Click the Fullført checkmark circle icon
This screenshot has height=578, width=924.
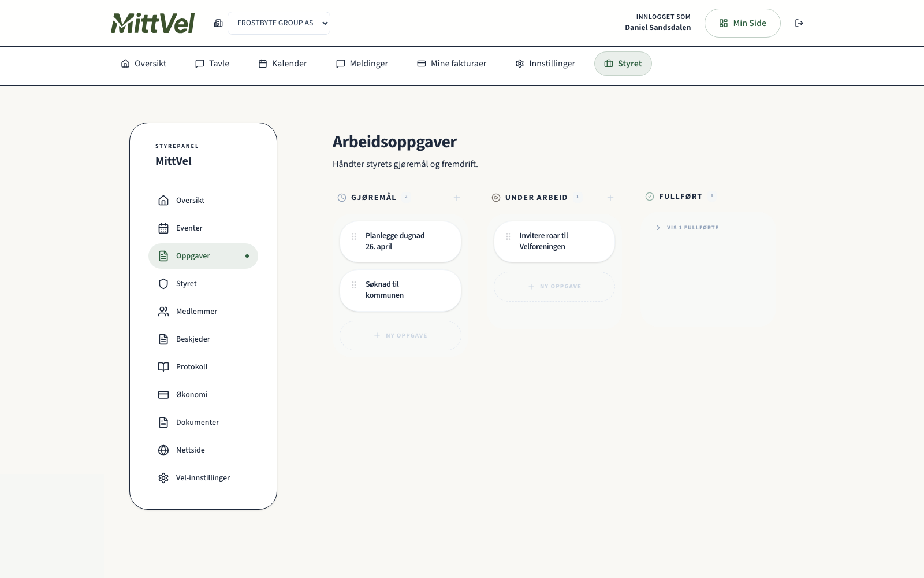click(x=650, y=197)
